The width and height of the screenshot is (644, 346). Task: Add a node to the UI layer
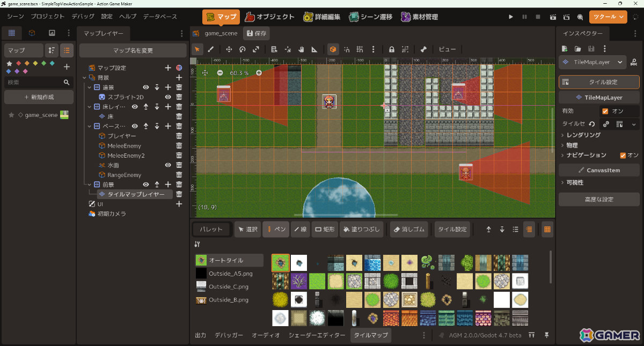(179, 204)
